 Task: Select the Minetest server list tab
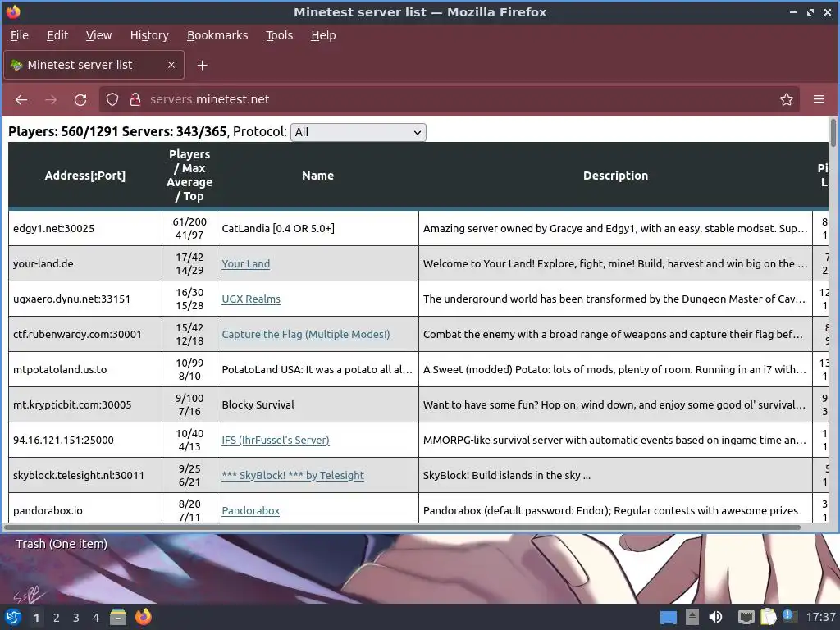[94, 65]
